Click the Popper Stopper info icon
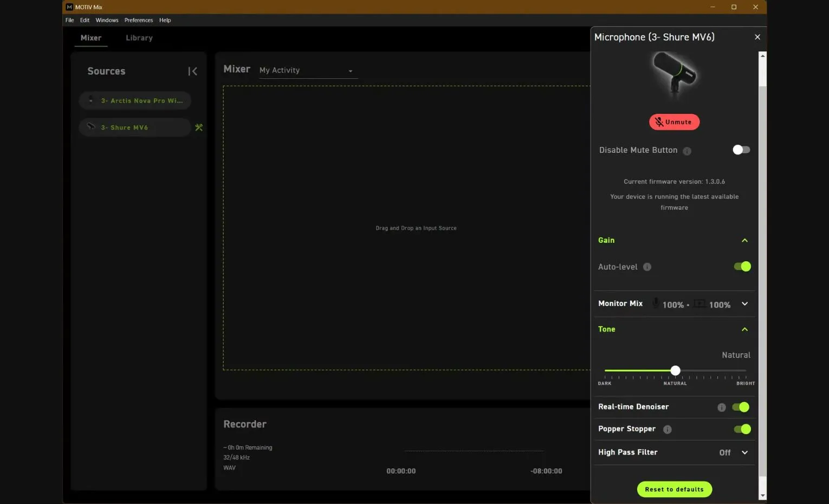This screenshot has width=829, height=504. 668,430
